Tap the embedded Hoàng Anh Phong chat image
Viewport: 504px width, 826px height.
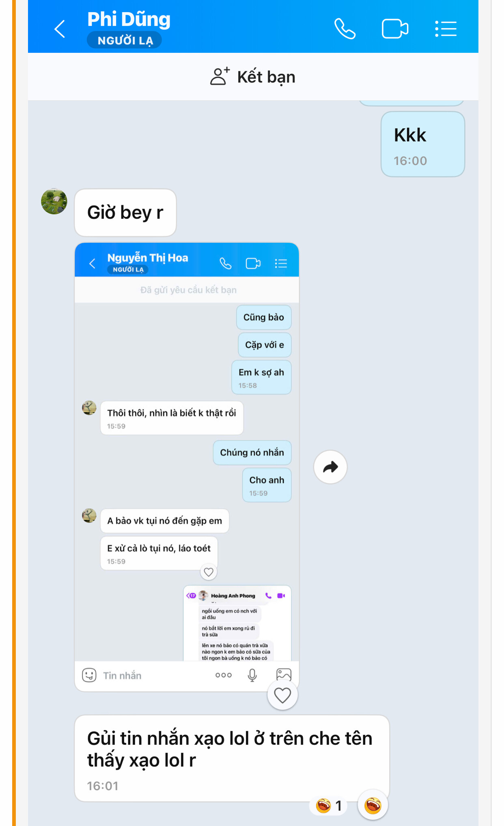click(237, 623)
